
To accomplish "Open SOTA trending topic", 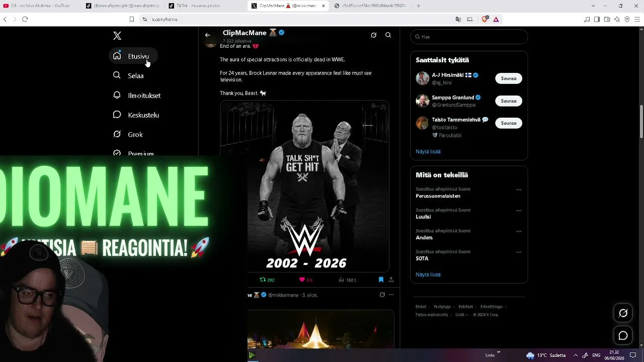I will pyautogui.click(x=422, y=258).
